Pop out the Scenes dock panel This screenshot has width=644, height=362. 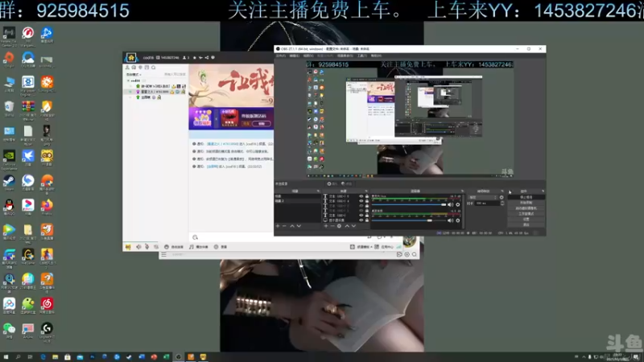pyautogui.click(x=318, y=191)
